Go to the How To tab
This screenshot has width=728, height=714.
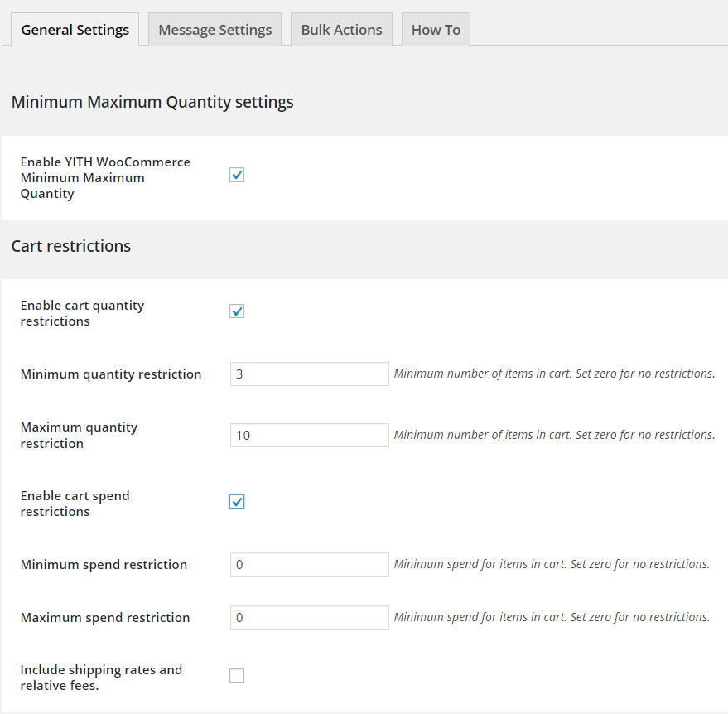(x=436, y=30)
